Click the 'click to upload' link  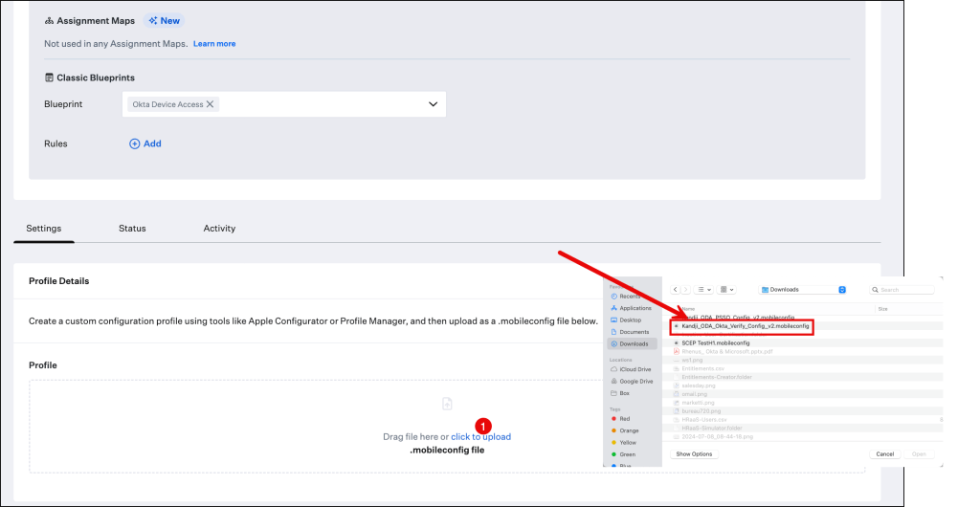pyautogui.click(x=481, y=437)
